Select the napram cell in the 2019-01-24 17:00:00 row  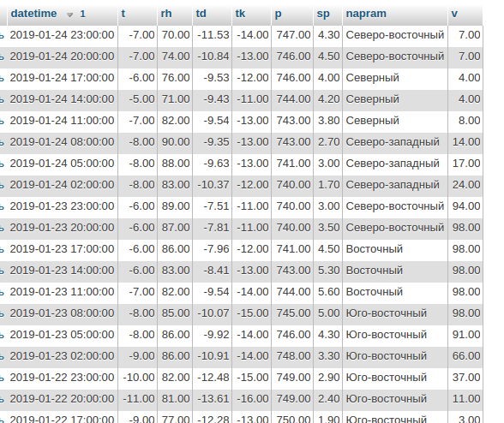coord(395,78)
